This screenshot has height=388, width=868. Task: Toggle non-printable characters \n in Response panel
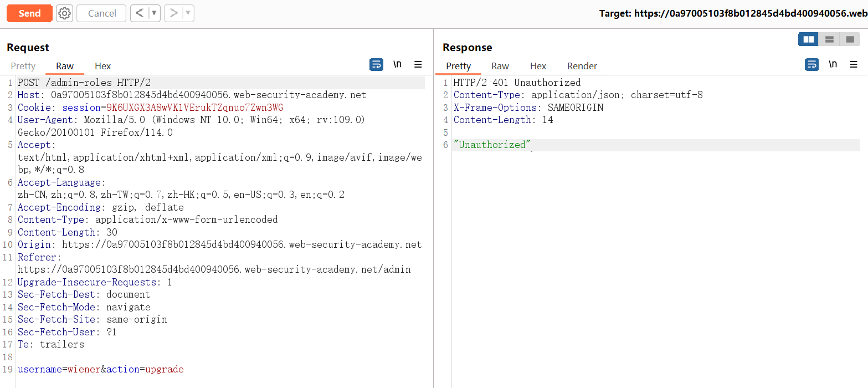pyautogui.click(x=833, y=65)
